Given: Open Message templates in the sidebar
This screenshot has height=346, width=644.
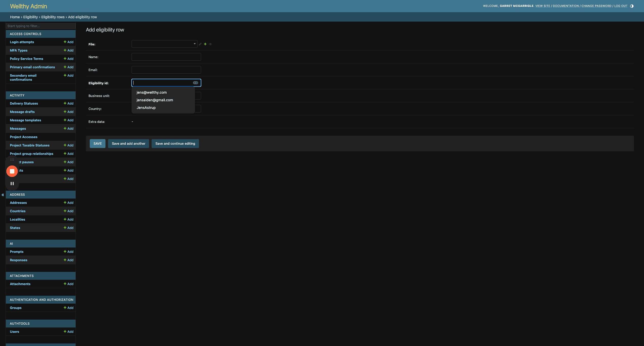Looking at the screenshot, I should click(x=25, y=120).
